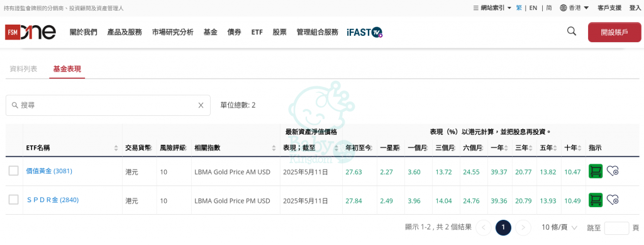The image size is (644, 245).
Task: Select page 1 in pagination
Action: click(503, 227)
